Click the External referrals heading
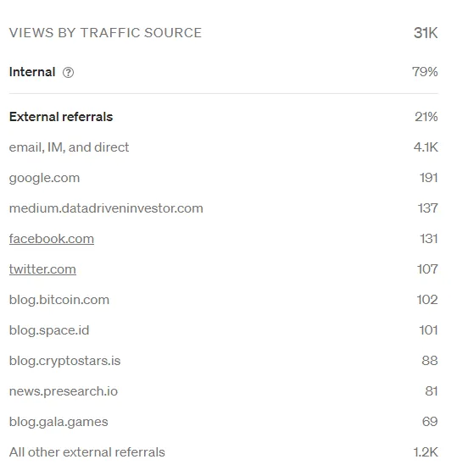457x476 pixels. [61, 117]
